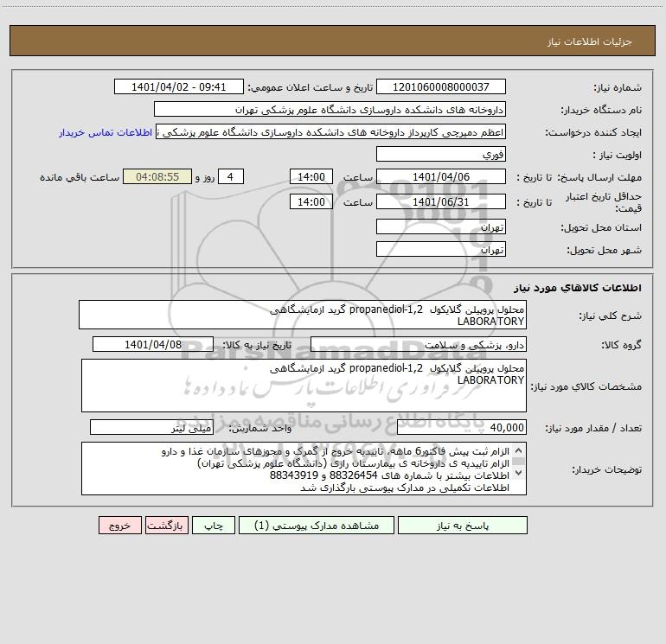Click the تاریخ نیاز به کالا field 1401/04/08
This screenshot has width=666, height=644.
coord(153,344)
